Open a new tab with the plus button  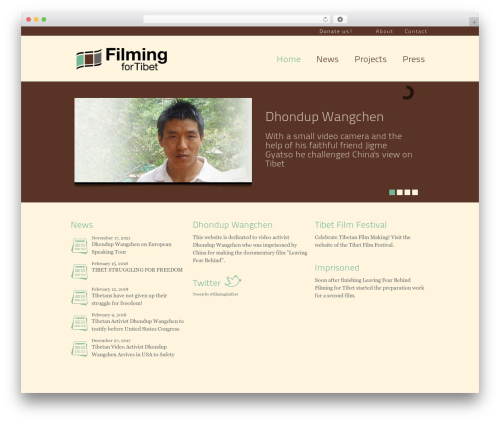[474, 22]
